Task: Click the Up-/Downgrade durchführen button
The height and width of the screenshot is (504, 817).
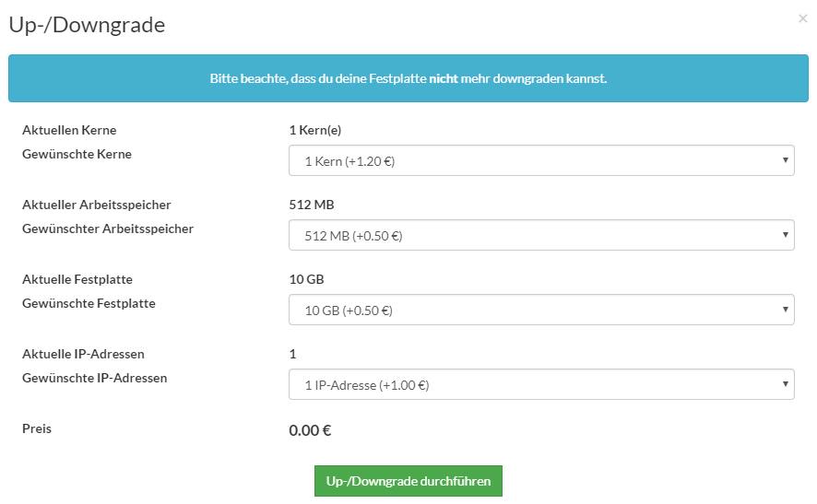Action: click(x=408, y=481)
